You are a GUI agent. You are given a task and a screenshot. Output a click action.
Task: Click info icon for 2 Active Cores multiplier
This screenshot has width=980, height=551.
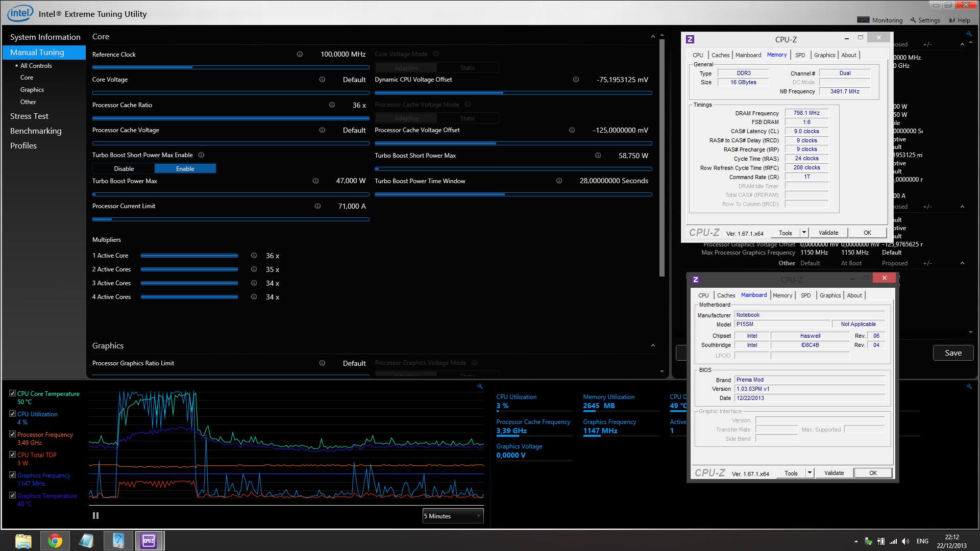pos(254,269)
